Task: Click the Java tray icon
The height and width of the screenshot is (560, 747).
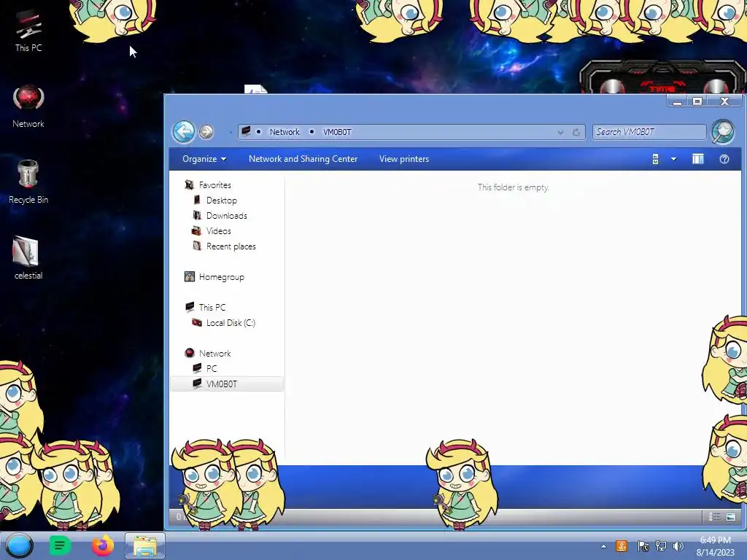Action: point(622,546)
